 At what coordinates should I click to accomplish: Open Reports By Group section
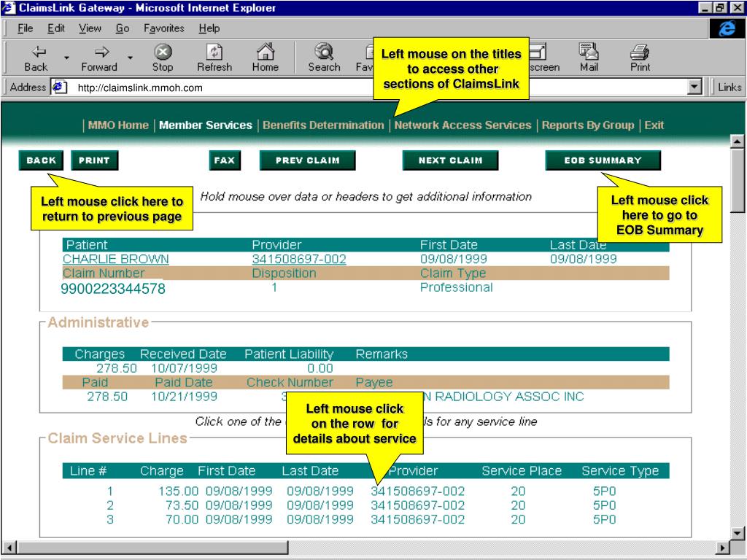(x=588, y=125)
